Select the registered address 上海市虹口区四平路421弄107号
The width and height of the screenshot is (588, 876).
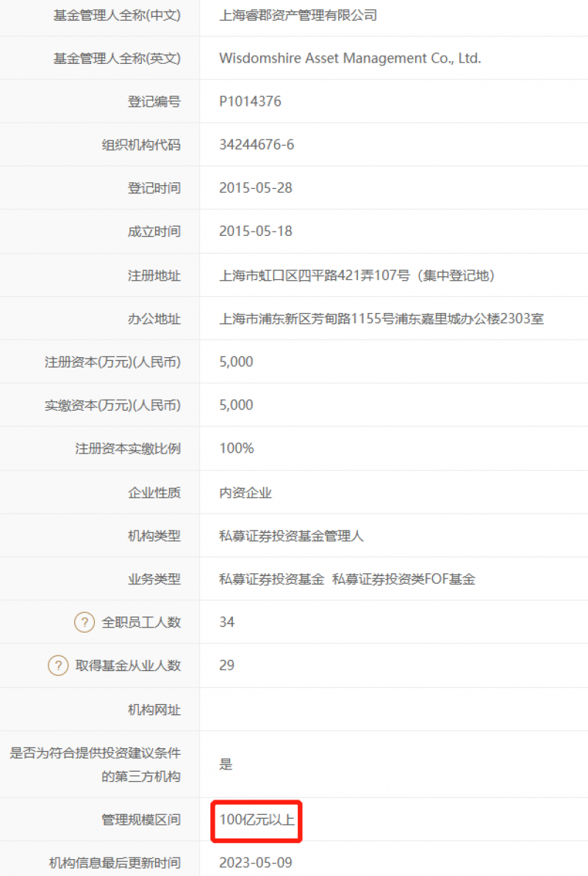315,276
